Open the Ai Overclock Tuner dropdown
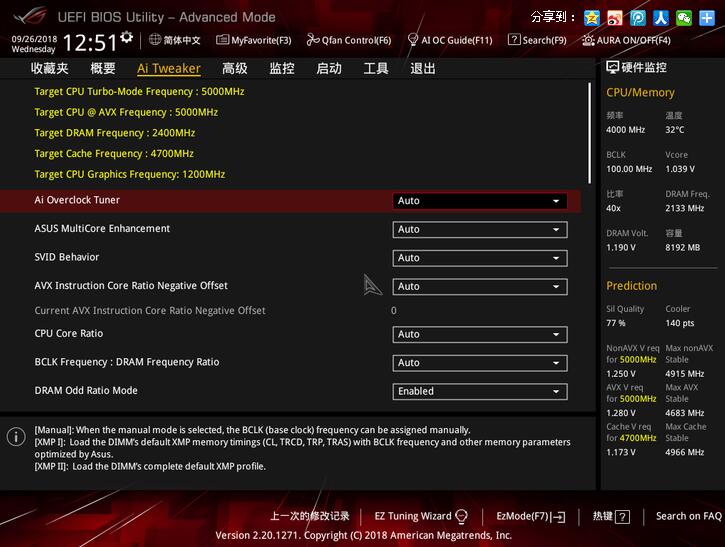The width and height of the screenshot is (725, 547). pyautogui.click(x=480, y=201)
